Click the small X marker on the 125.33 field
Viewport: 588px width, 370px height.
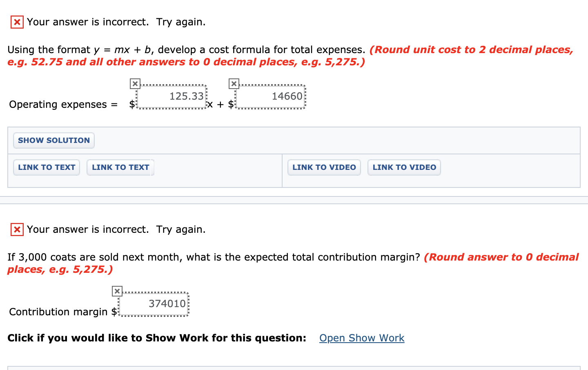pyautogui.click(x=135, y=84)
